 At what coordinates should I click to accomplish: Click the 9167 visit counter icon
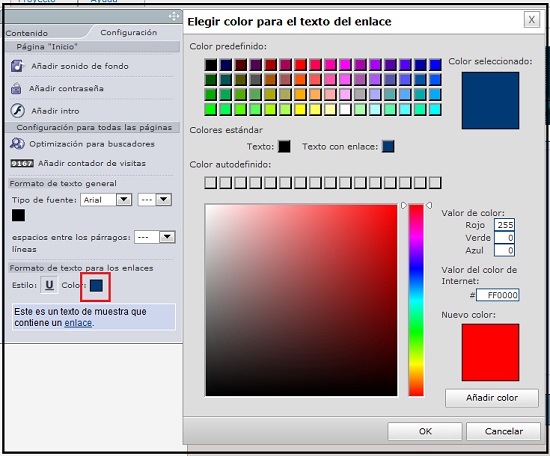pyautogui.click(x=22, y=163)
